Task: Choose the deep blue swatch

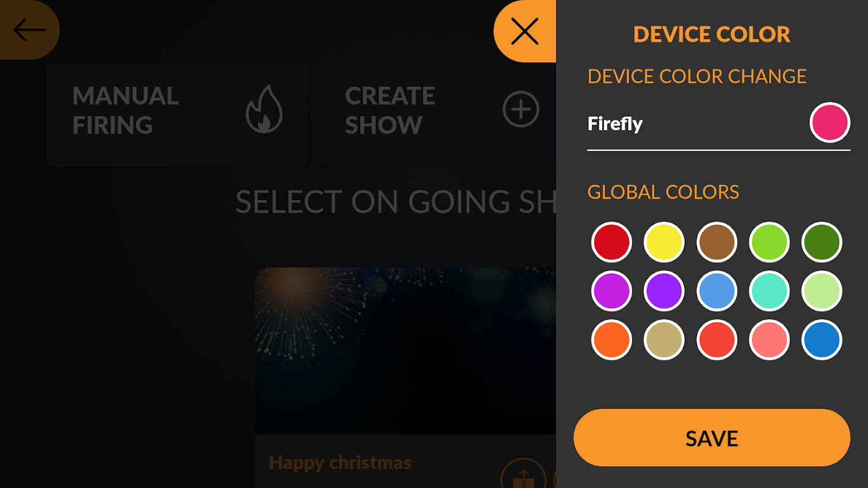Action: [822, 340]
